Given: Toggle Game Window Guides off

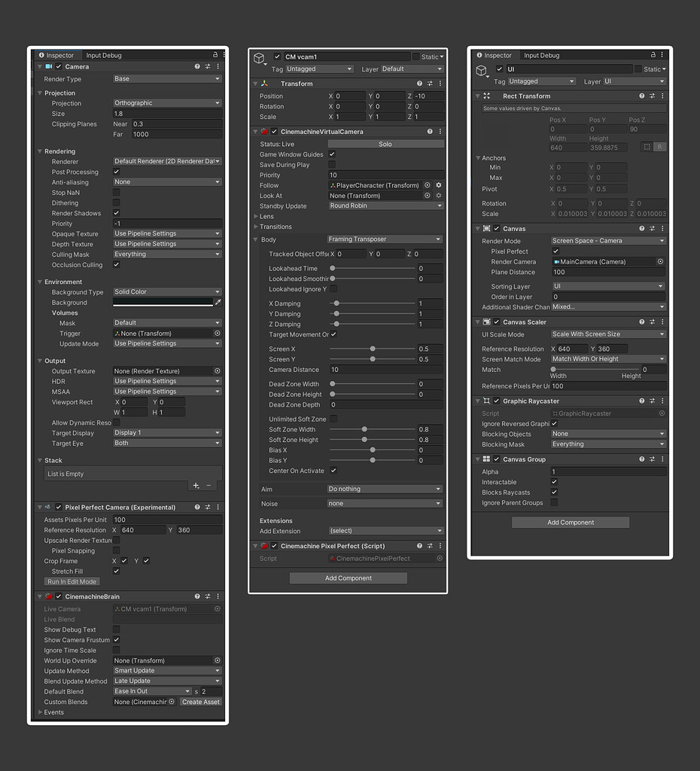Looking at the screenshot, I should point(331,154).
